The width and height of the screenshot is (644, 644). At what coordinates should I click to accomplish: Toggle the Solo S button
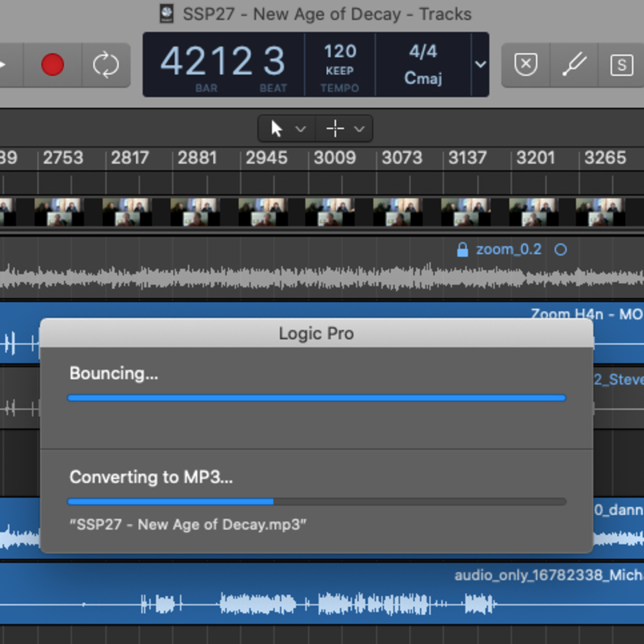[621, 65]
